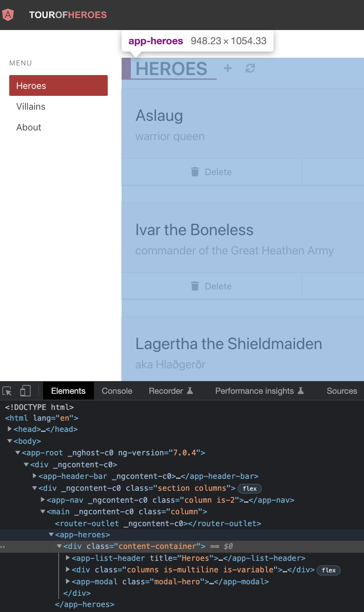
Task: Click the inspect element picker icon
Action: [x=7, y=391]
